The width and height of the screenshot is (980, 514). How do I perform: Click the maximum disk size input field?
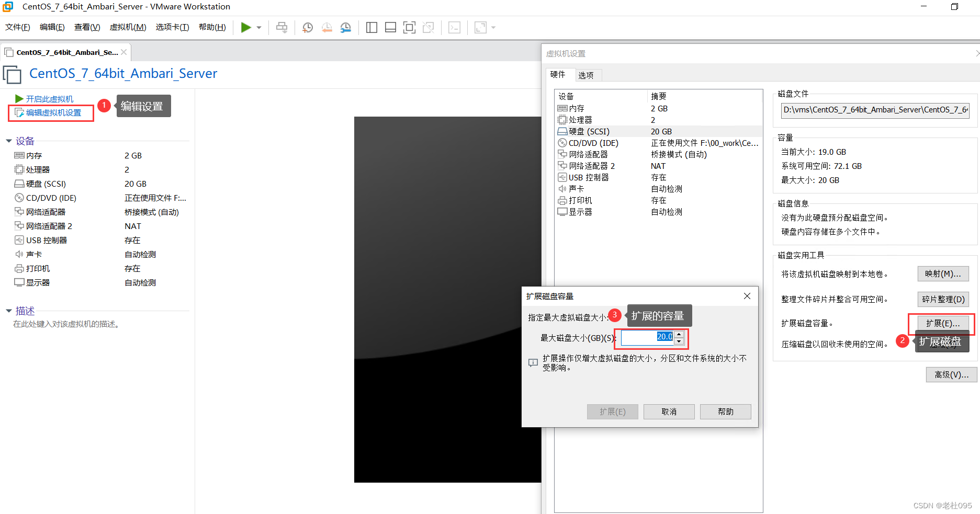(647, 338)
